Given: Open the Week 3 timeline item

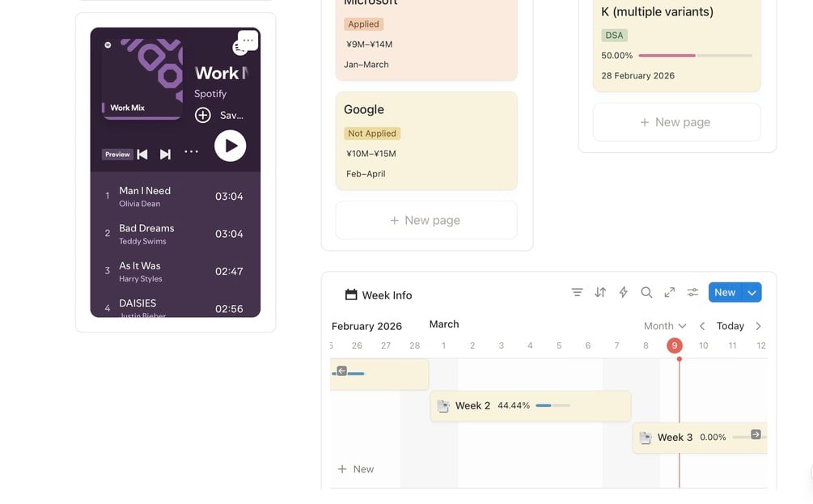Looking at the screenshot, I should point(700,438).
